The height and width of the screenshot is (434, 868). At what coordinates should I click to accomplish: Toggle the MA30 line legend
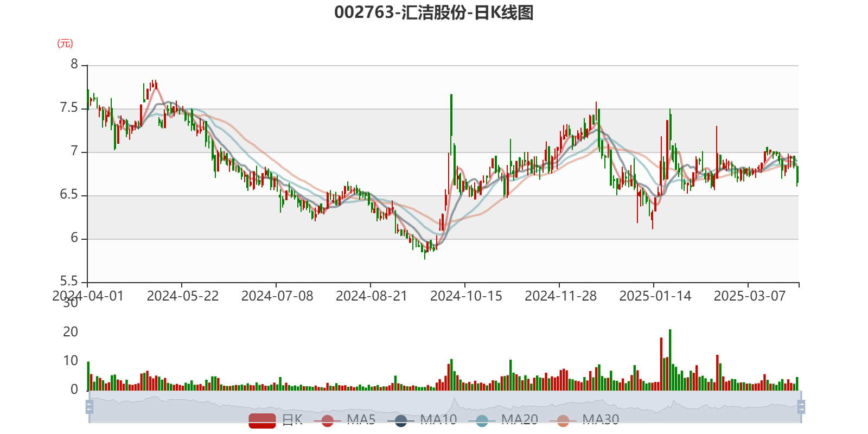coord(584,420)
